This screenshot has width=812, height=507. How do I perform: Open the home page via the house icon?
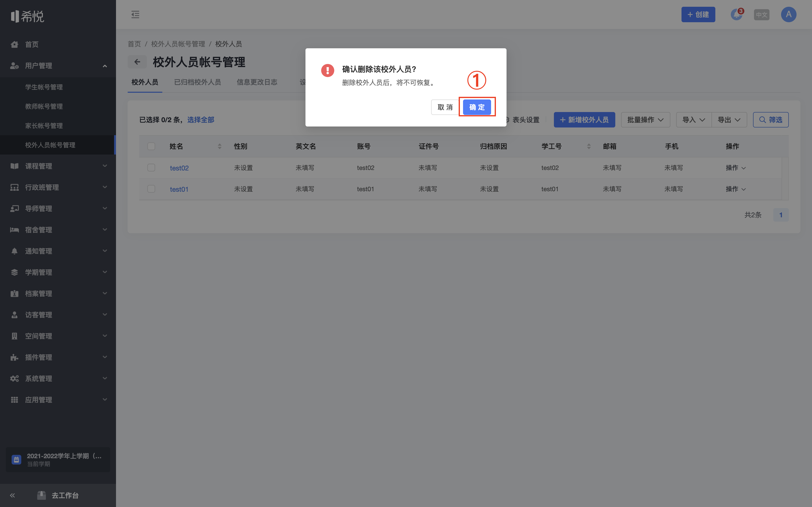pos(14,44)
